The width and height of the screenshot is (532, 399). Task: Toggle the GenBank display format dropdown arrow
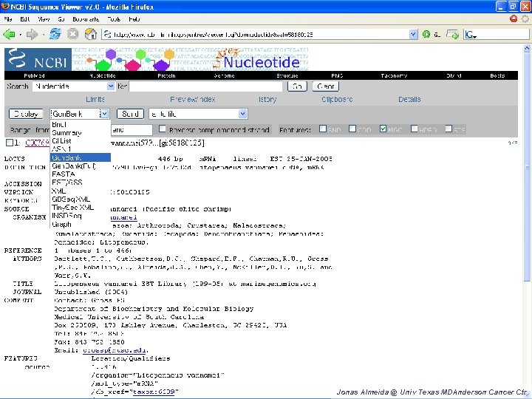tap(104, 114)
